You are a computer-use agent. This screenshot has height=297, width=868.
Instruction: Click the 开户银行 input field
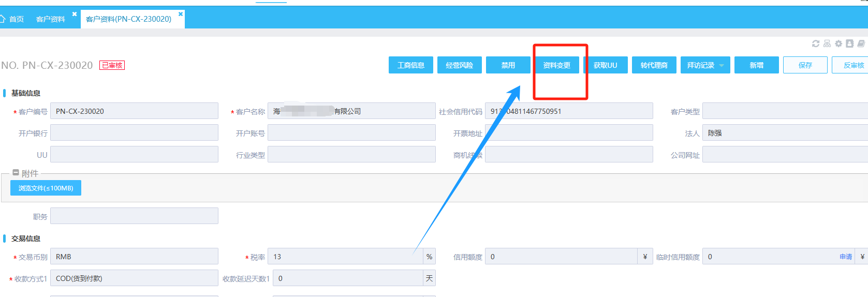[x=134, y=133]
